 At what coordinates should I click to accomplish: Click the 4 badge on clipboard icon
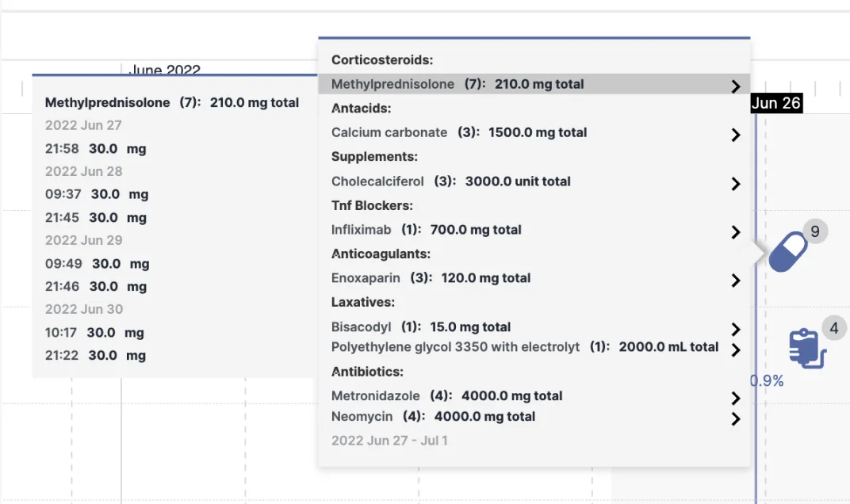pos(833,328)
